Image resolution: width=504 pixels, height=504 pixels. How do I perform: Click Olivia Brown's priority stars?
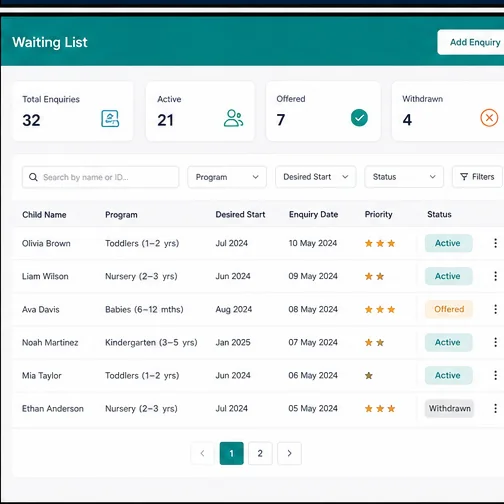[380, 243]
